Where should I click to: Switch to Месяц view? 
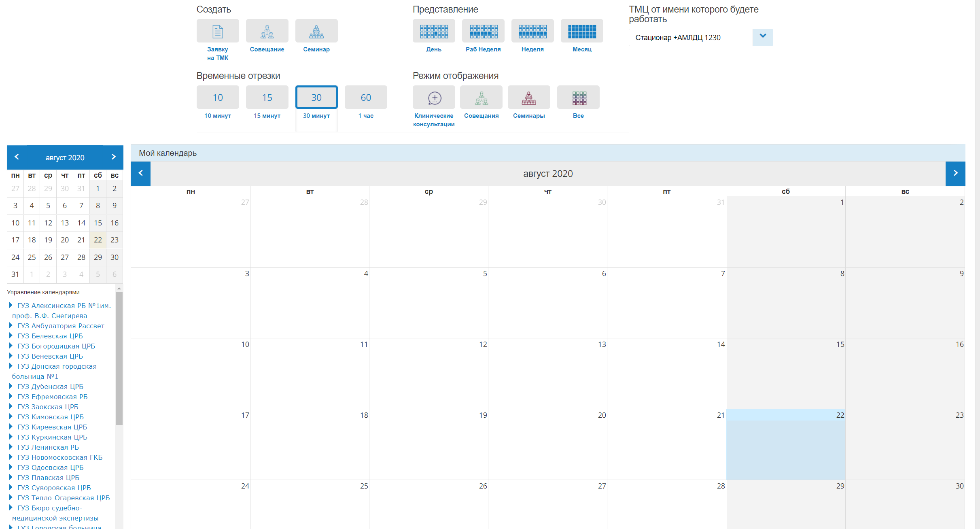point(582,31)
